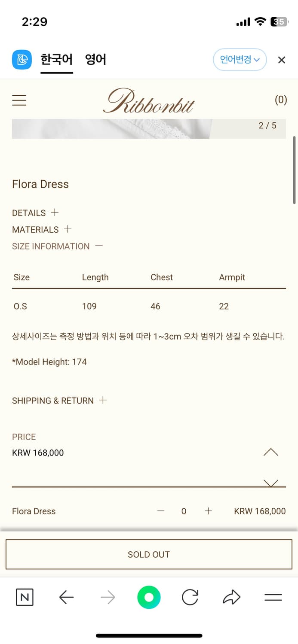Tap the Papago translate app icon
Image resolution: width=298 pixels, height=644 pixels.
coord(22,60)
